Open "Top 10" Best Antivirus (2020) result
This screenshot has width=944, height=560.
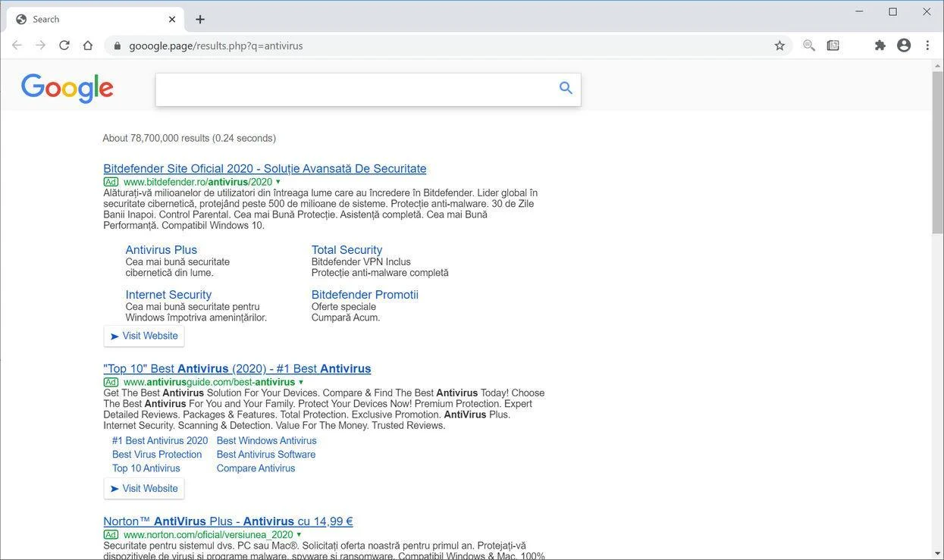[237, 368]
